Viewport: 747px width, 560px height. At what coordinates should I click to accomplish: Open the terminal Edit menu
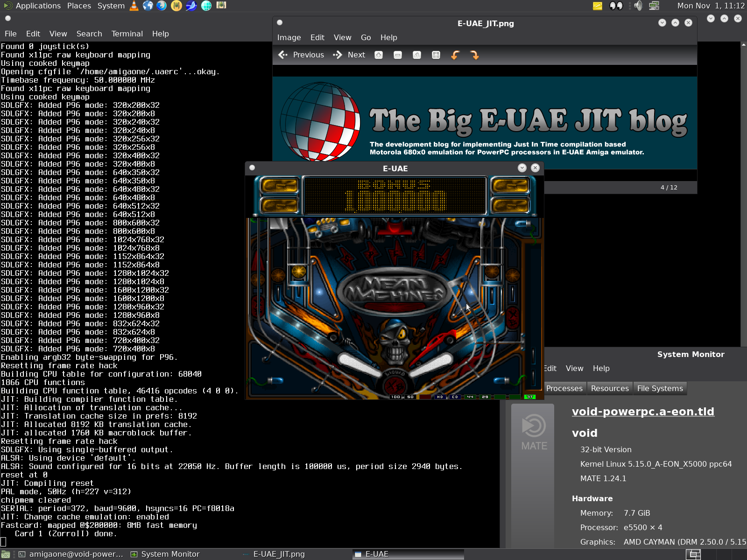point(33,34)
